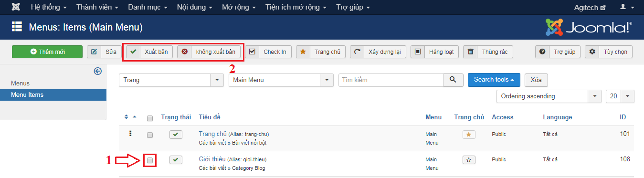Sort by Trạng thái column header
This screenshot has width=644, height=178.
pos(176,117)
